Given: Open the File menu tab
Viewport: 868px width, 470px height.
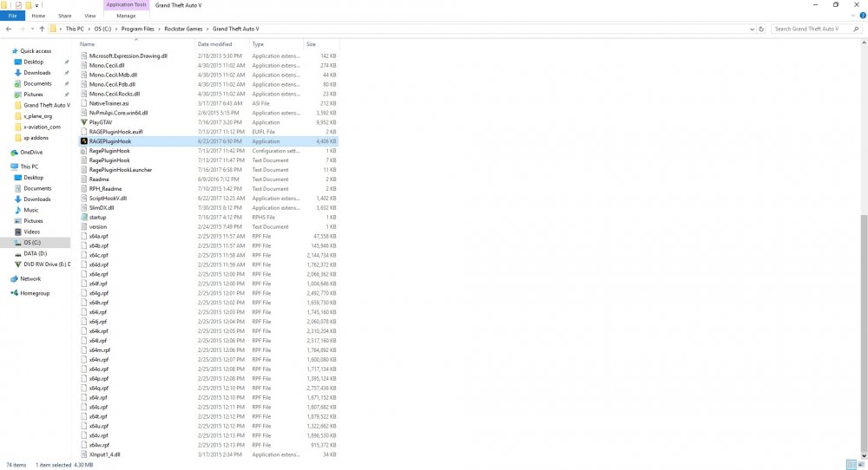Looking at the screenshot, I should [x=12, y=16].
